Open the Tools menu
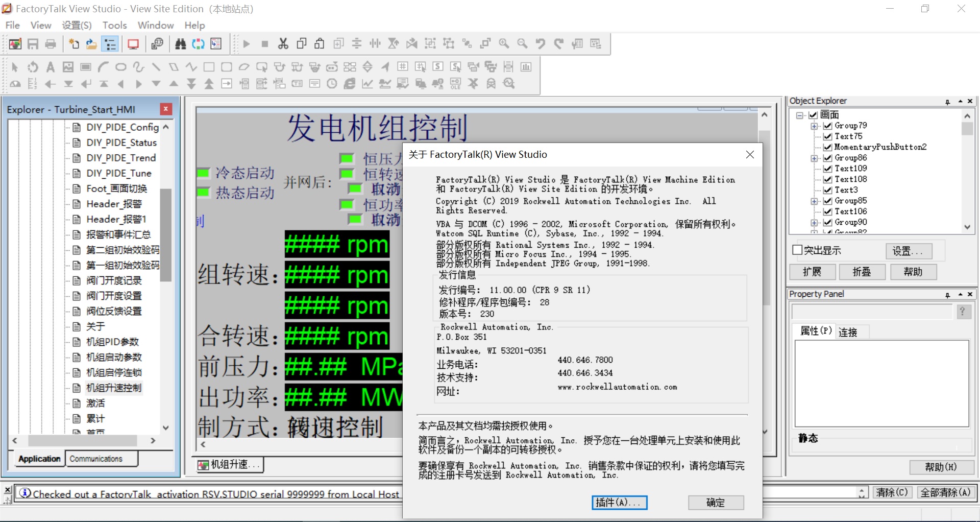Image resolution: width=980 pixels, height=522 pixels. click(114, 25)
